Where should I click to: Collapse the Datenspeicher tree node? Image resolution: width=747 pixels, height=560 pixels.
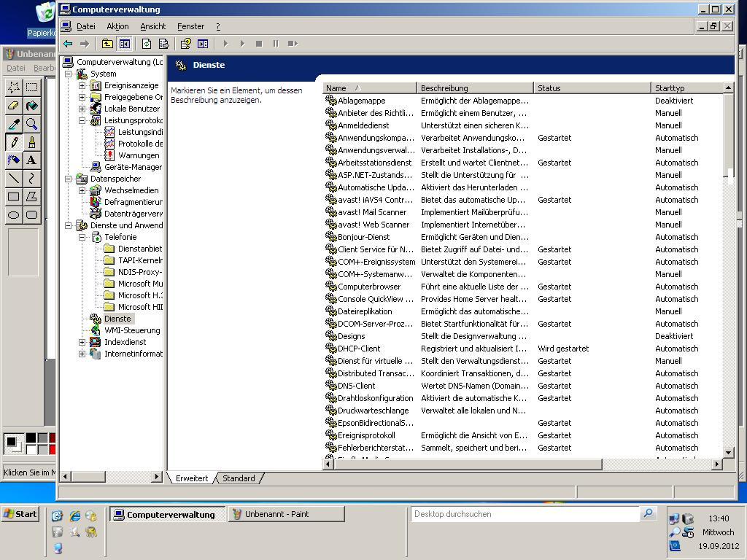[69, 179]
